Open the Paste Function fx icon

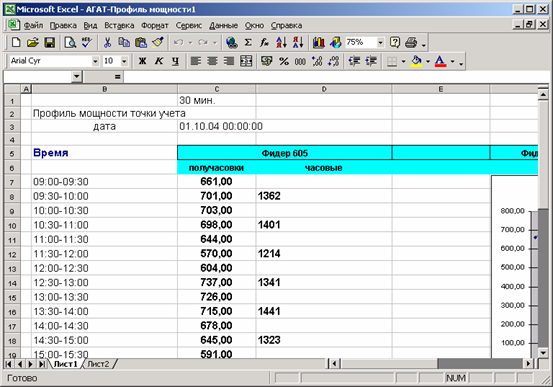tap(265, 43)
